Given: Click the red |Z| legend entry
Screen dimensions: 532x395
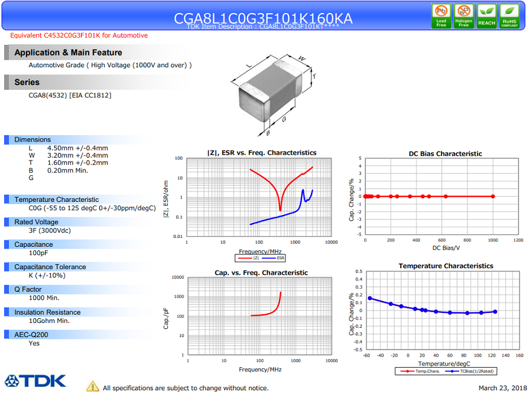Looking at the screenshot, I should tap(249, 258).
